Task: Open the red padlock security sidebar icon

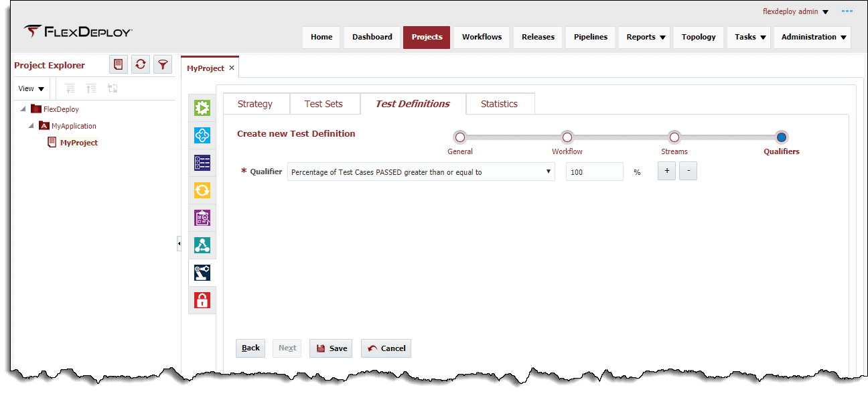Action: [x=202, y=300]
